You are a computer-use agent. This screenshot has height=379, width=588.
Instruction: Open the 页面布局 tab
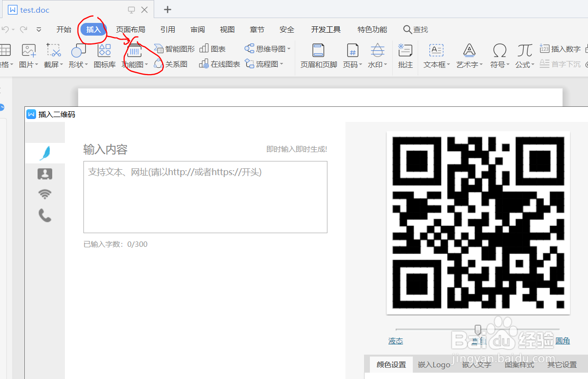pyautogui.click(x=130, y=30)
